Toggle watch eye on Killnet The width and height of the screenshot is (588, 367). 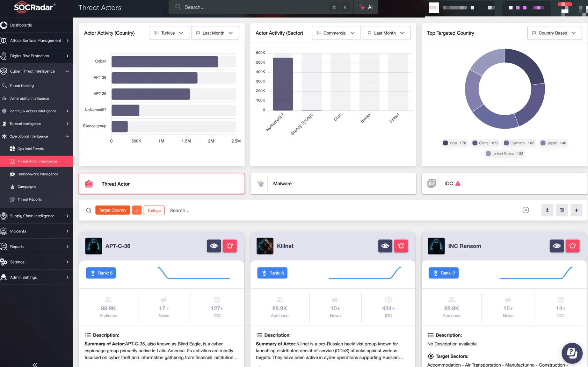point(385,246)
